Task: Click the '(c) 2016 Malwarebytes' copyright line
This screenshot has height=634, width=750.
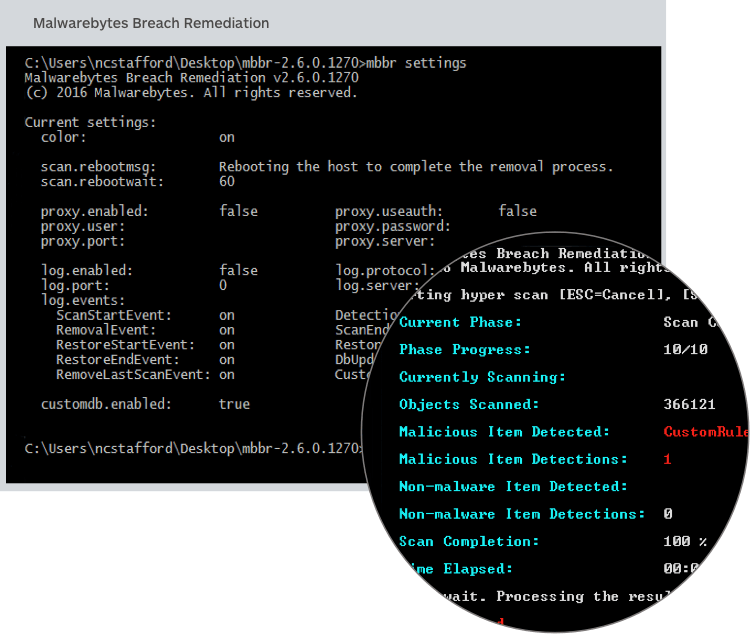Action: tap(191, 92)
